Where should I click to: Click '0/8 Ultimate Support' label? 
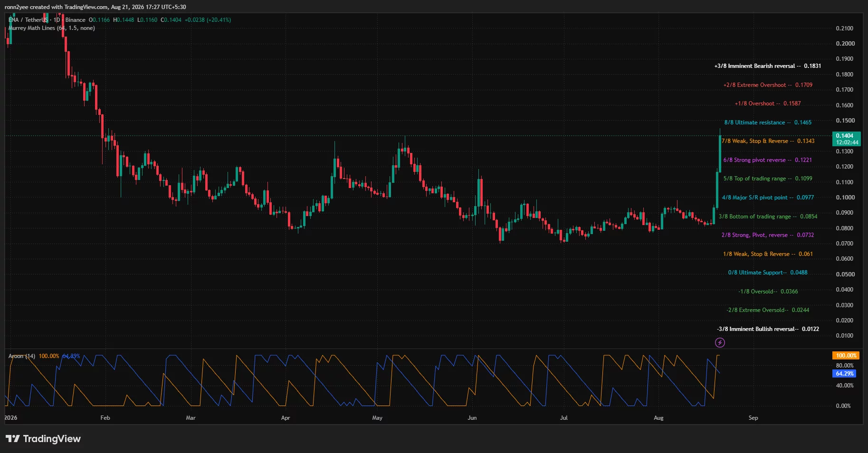coord(768,273)
